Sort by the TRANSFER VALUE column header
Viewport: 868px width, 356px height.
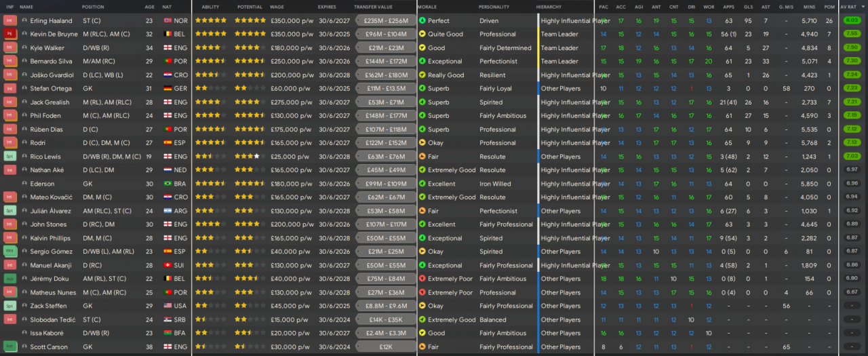point(373,7)
